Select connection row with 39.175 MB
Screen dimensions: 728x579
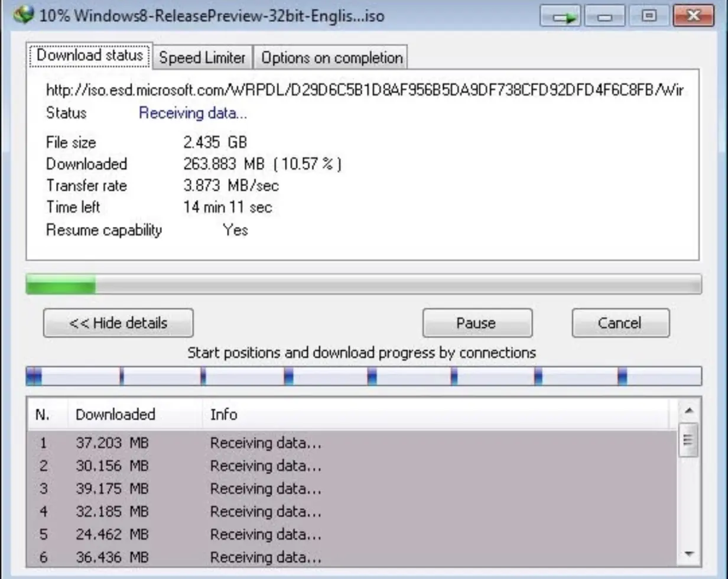click(x=352, y=489)
